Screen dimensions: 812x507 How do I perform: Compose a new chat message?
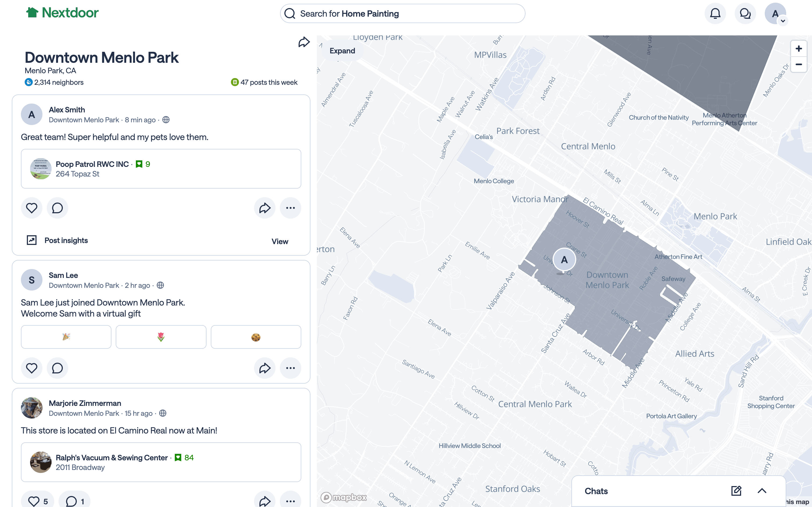tap(736, 491)
